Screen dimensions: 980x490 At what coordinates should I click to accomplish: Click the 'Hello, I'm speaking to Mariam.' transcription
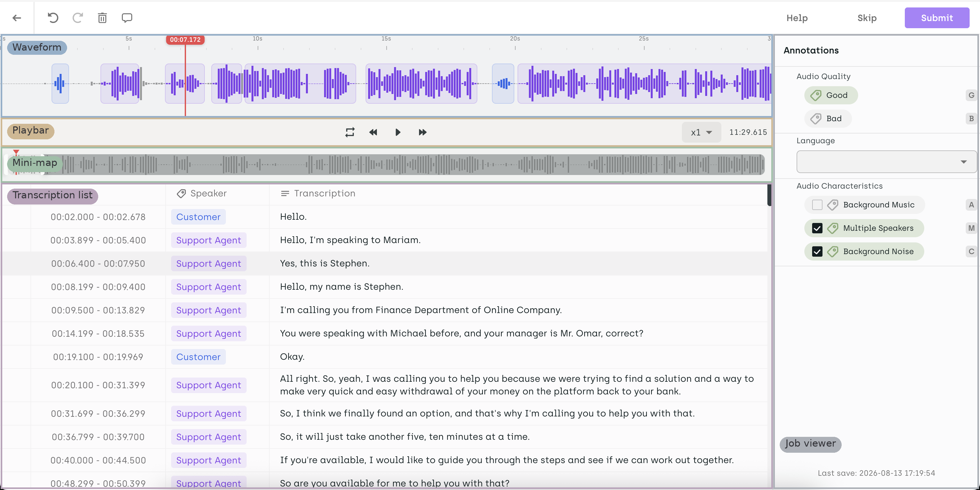[x=350, y=240]
